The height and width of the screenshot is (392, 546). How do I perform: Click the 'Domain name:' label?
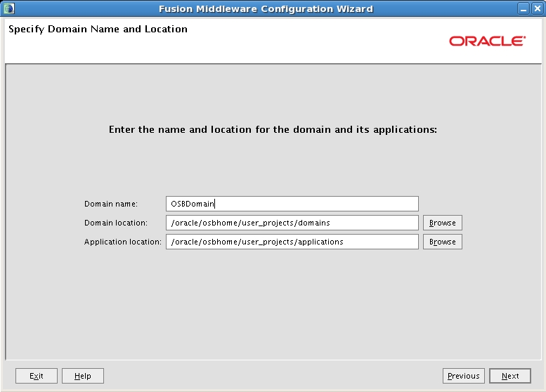click(111, 204)
